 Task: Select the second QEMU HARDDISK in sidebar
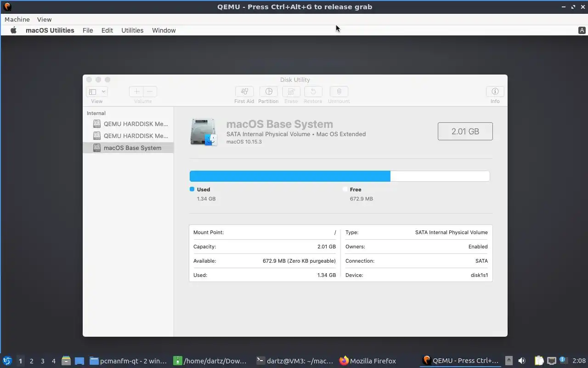click(x=128, y=136)
